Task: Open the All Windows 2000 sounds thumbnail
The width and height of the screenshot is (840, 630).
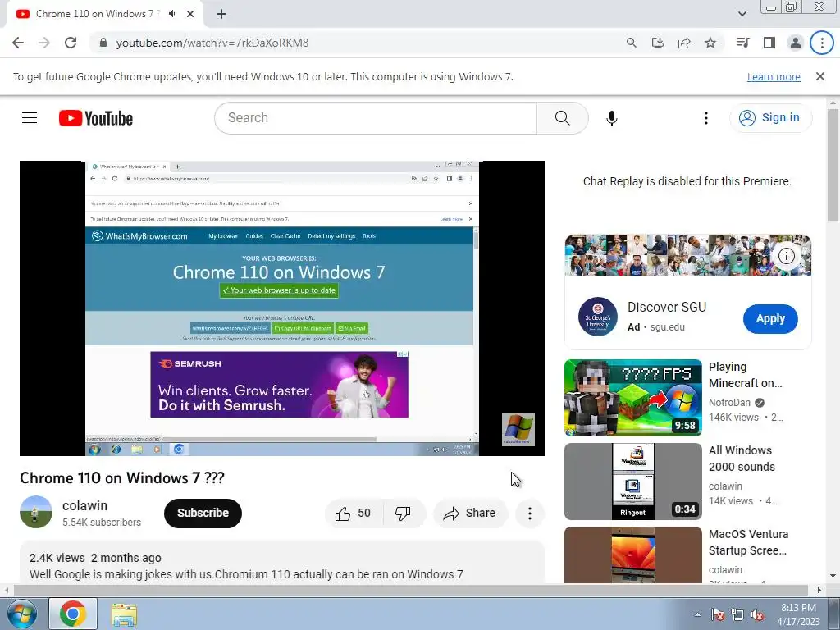Action: (632, 481)
